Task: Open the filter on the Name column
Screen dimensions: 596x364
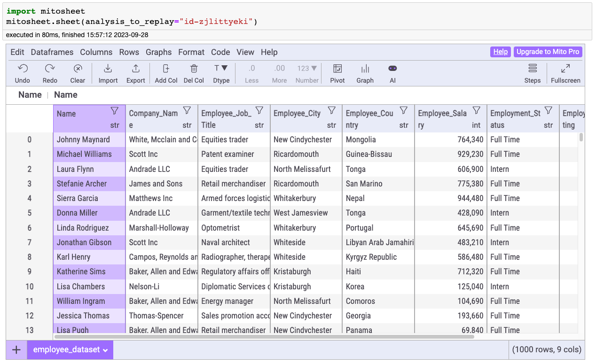Action: point(114,110)
